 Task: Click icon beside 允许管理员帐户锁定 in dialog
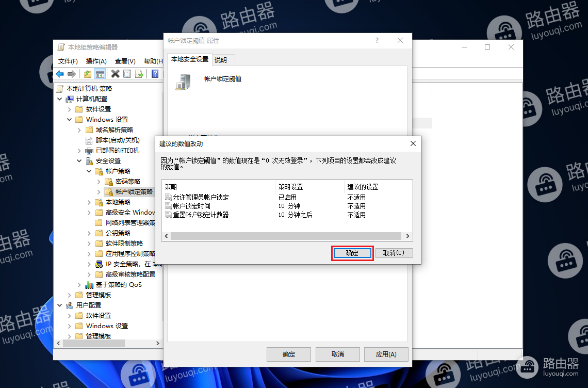[x=168, y=198]
